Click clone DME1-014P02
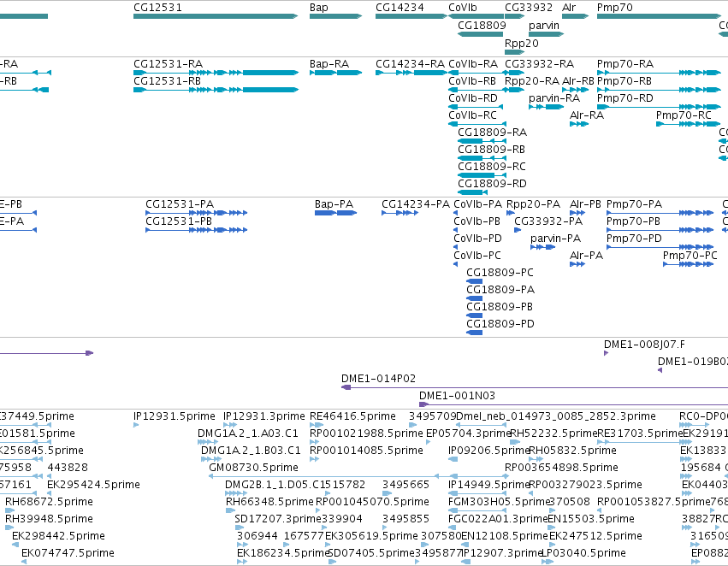The image size is (728, 566). coord(378,379)
